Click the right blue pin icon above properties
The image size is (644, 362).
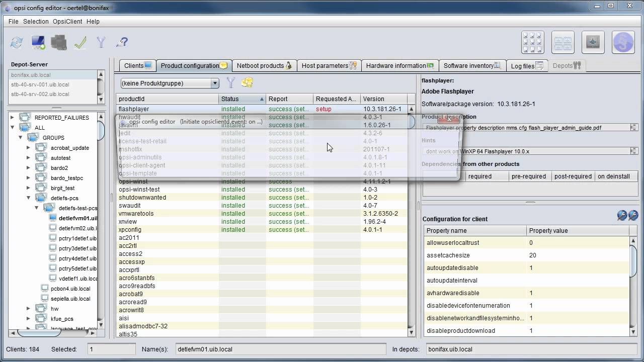[x=633, y=216]
